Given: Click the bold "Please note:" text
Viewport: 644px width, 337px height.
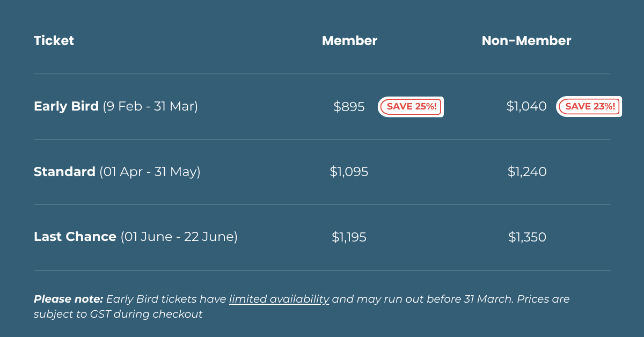Looking at the screenshot, I should [68, 299].
